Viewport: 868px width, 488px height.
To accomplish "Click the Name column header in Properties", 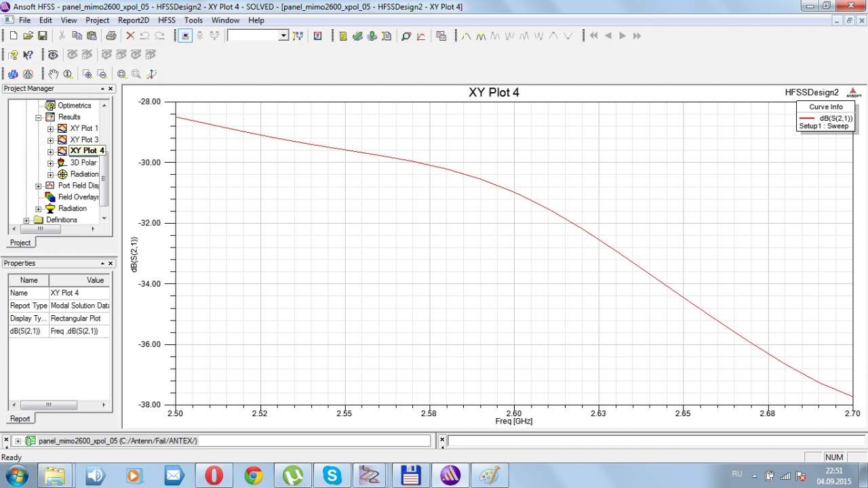I will click(28, 280).
